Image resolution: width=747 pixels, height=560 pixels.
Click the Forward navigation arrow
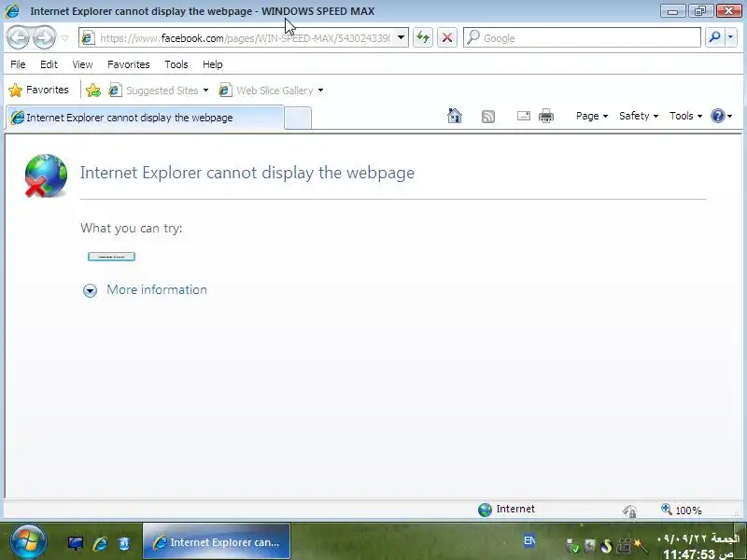44,37
